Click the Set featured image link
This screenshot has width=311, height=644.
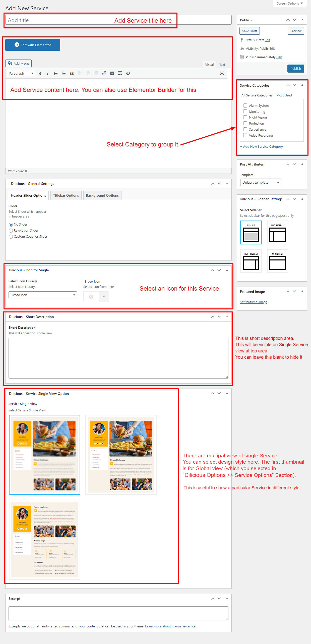click(254, 302)
